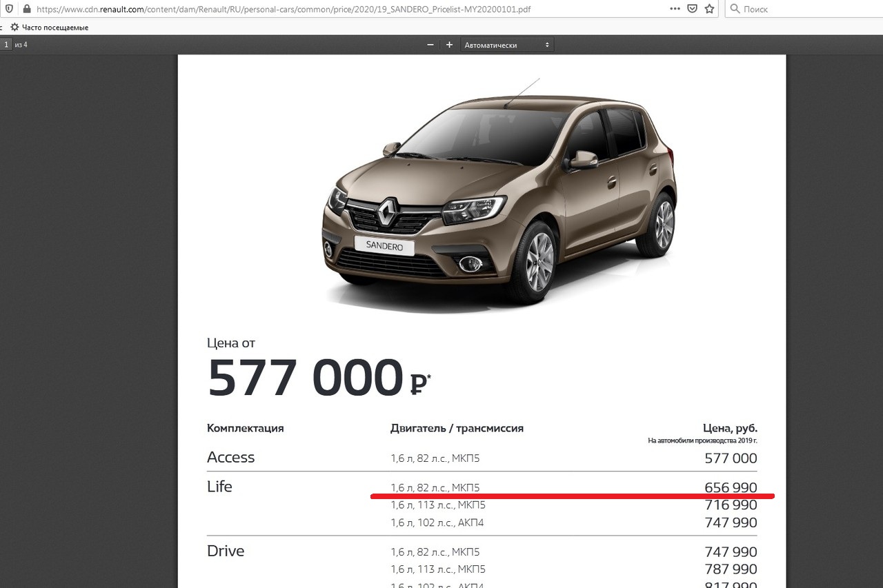Click the Цена, руб. column header

click(x=729, y=428)
